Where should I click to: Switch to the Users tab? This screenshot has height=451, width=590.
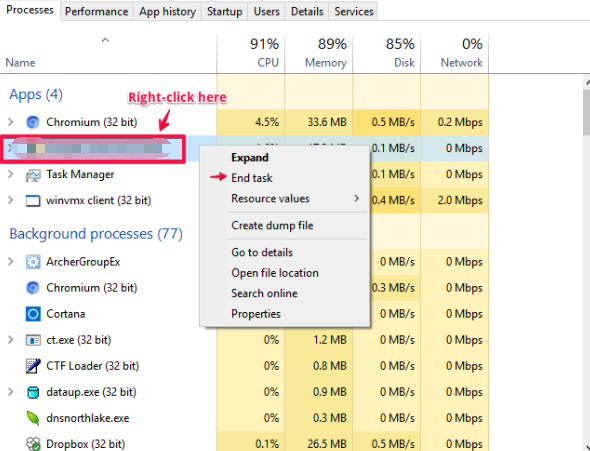[x=266, y=11]
